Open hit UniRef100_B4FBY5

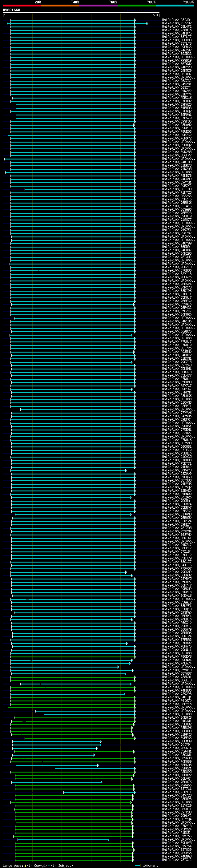177,33
